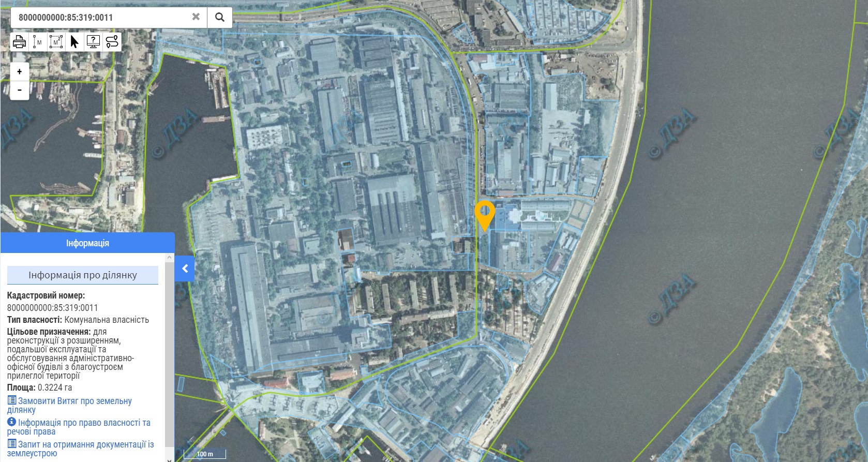
Task: Open Запит на отримання документації із землеустрою
Action: pyautogui.click(x=80, y=449)
